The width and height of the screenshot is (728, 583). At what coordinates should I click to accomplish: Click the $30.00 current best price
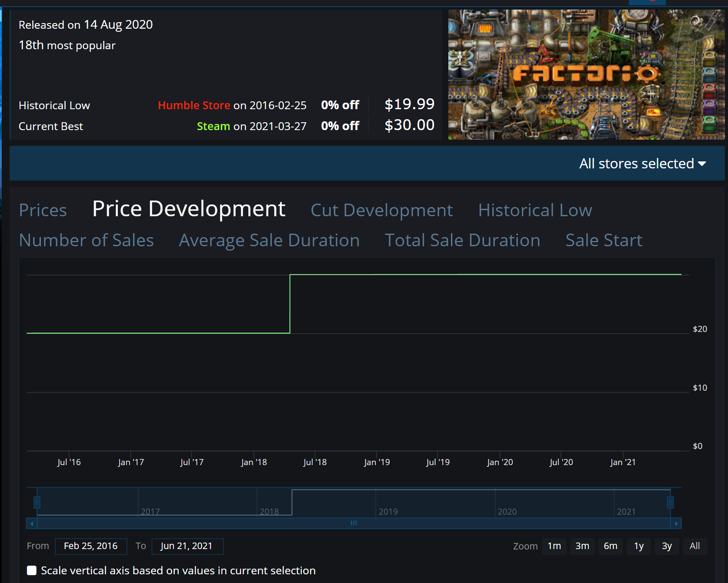coord(409,125)
